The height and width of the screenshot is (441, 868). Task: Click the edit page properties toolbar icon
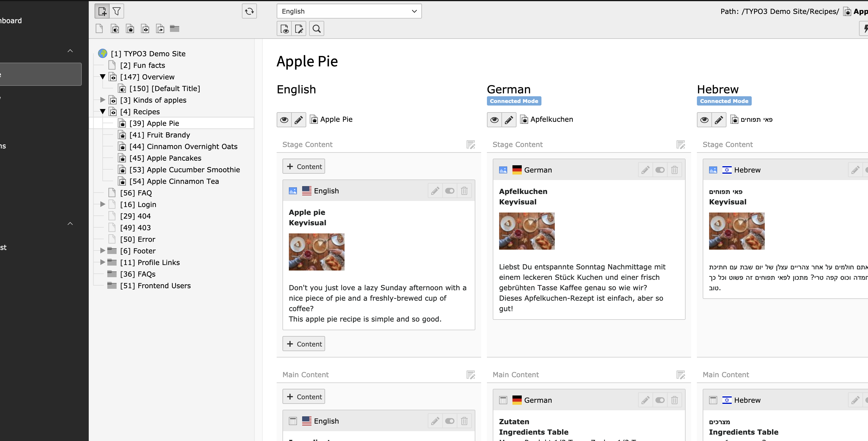(299, 29)
